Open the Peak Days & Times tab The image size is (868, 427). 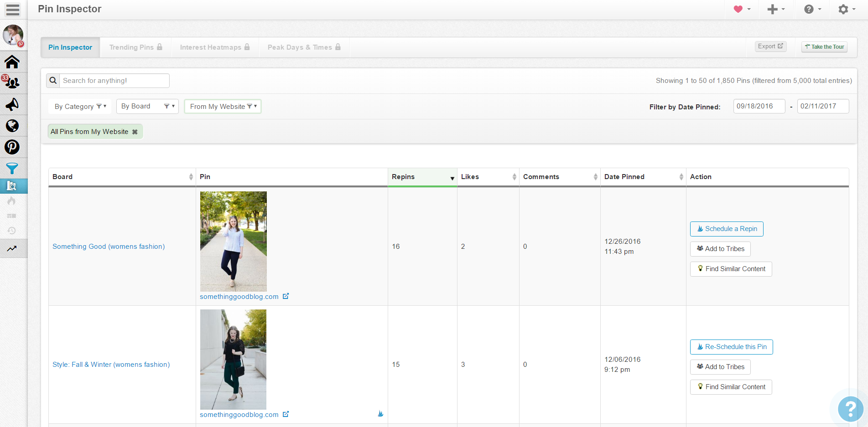click(x=304, y=47)
